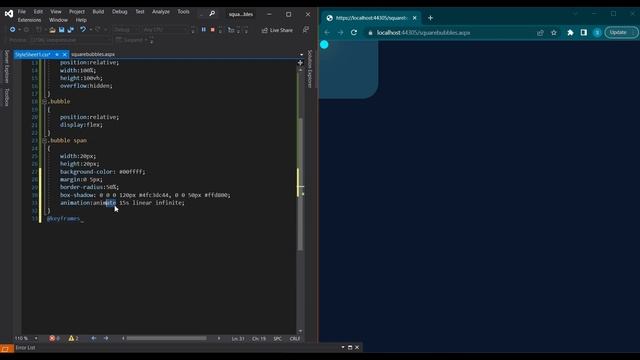The height and width of the screenshot is (360, 640).
Task: Open the Toolbox side tab
Action: tap(6, 98)
